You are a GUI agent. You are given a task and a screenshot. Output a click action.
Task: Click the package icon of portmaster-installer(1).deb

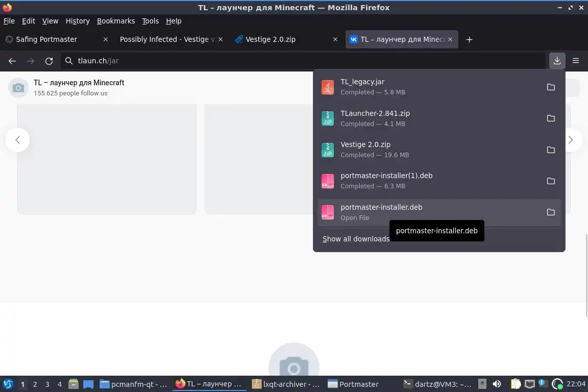327,181
